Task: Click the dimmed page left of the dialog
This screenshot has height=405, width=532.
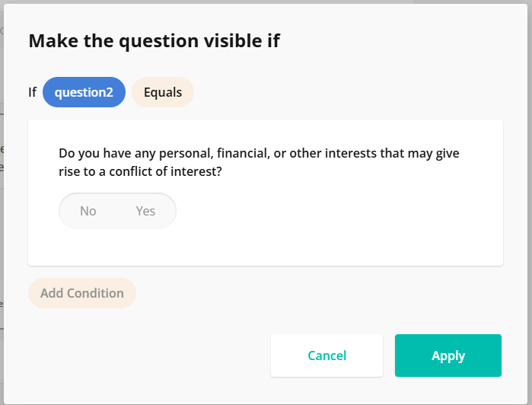Action: click(2, 228)
